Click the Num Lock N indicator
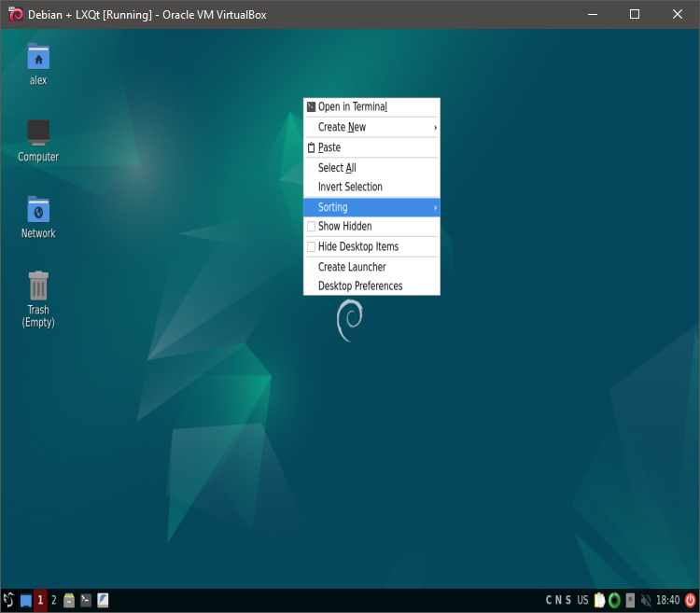 558,601
